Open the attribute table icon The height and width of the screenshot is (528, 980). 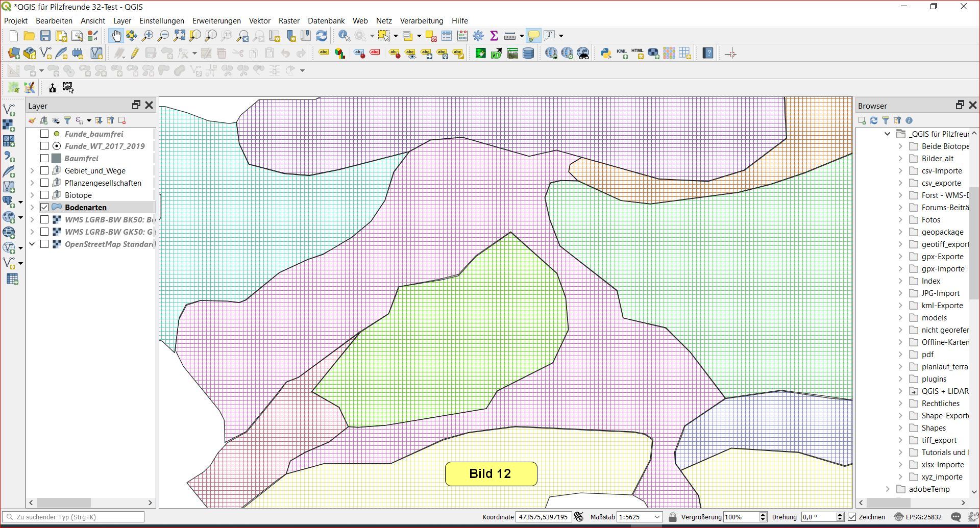click(x=447, y=36)
